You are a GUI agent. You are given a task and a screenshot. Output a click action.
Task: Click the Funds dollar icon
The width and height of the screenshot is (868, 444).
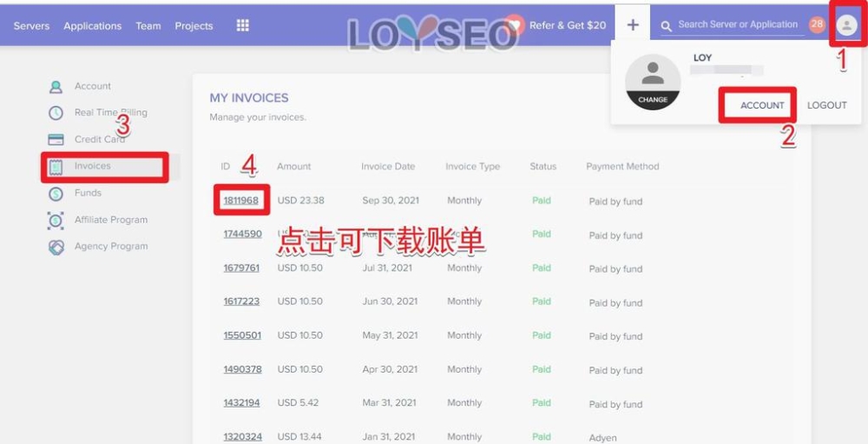(56, 194)
